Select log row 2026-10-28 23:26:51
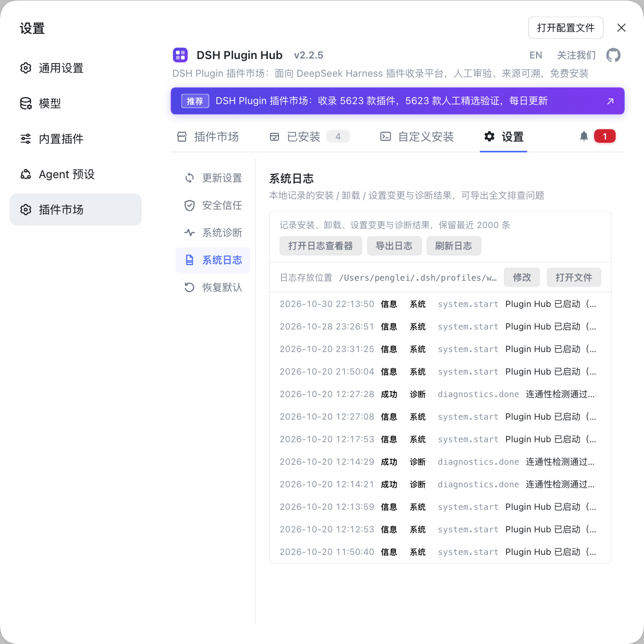The image size is (644, 644). [440, 326]
